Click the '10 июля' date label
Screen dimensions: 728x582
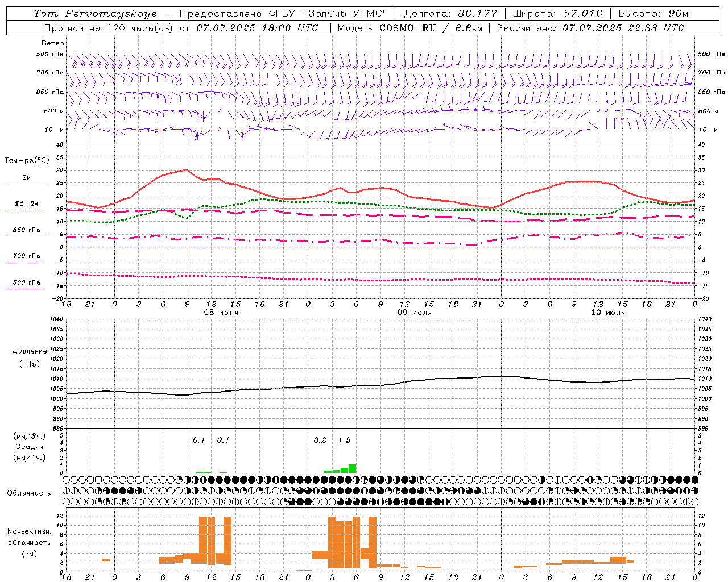(x=608, y=313)
